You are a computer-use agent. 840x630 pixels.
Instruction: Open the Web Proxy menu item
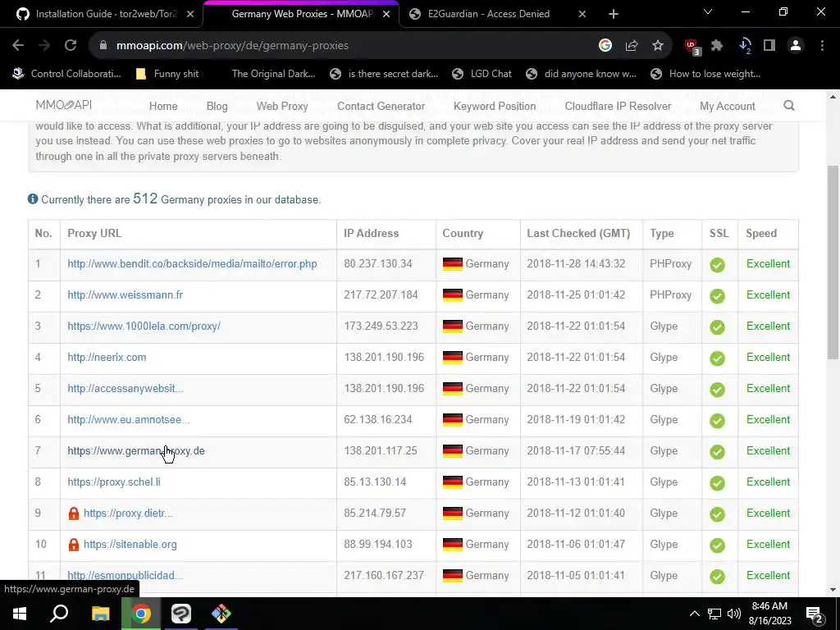(x=282, y=106)
